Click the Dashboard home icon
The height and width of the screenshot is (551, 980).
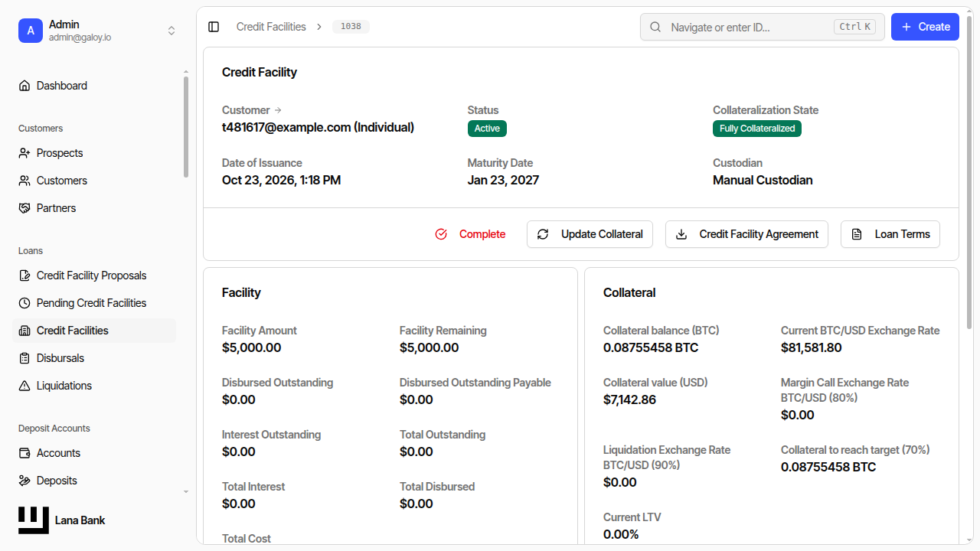point(24,86)
